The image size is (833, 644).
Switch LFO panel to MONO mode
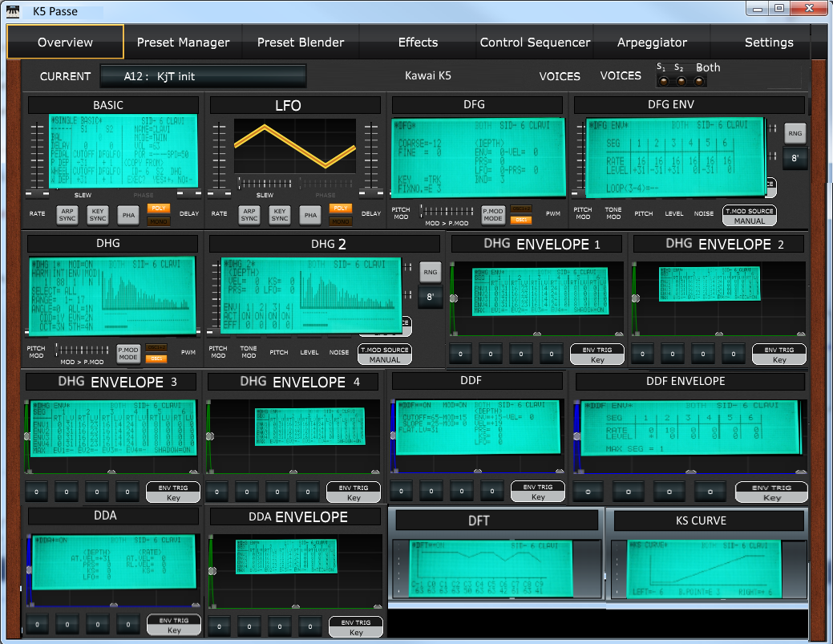(341, 221)
